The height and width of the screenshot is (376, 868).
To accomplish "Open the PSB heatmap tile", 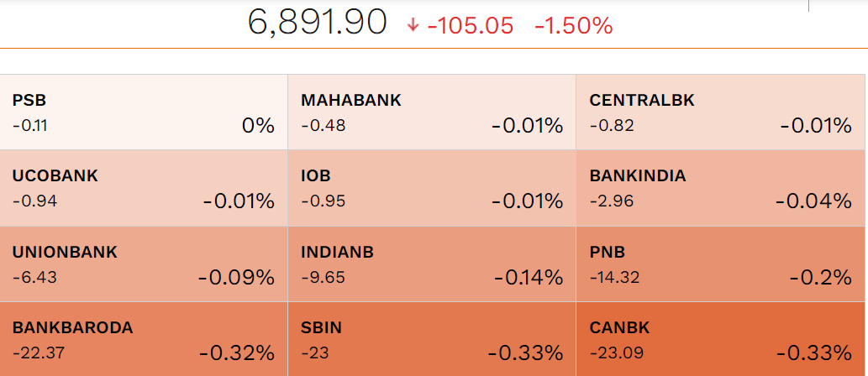I will pyautogui.click(x=144, y=112).
